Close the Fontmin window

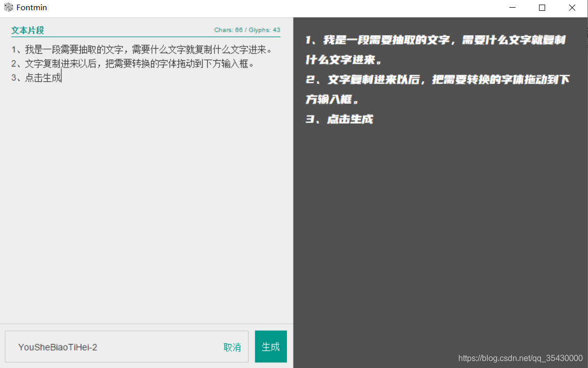pos(572,8)
